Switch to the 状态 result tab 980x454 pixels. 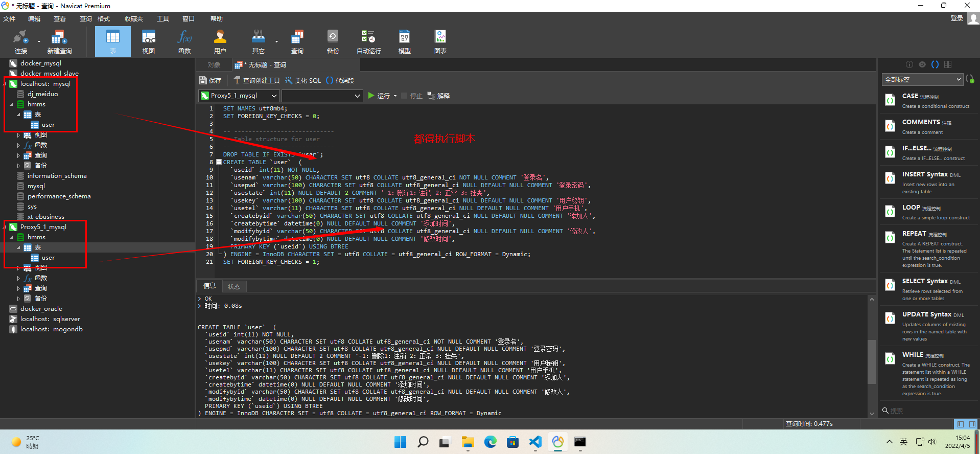[234, 286]
